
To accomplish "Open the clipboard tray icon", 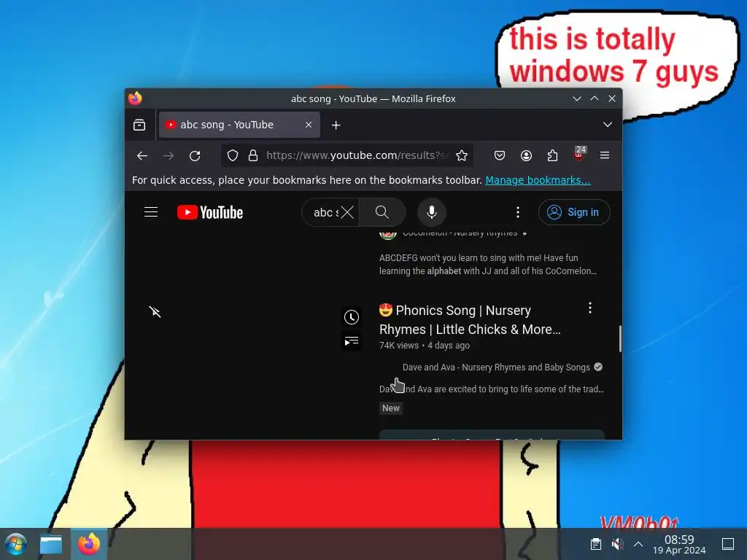I will [595, 544].
